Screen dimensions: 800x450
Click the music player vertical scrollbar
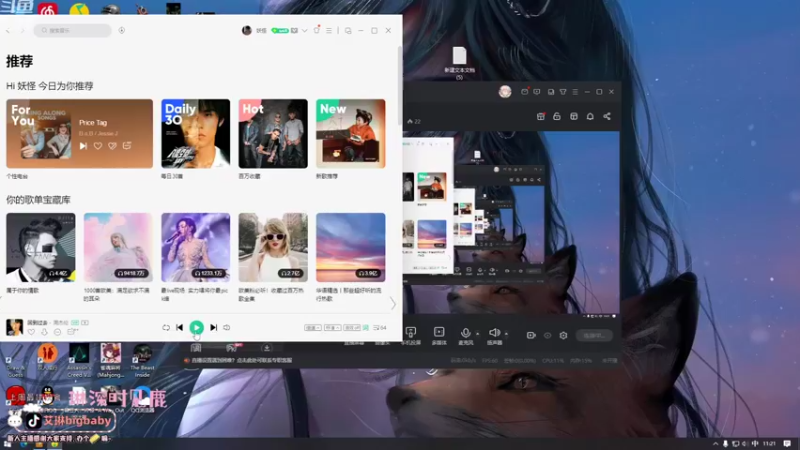400,87
